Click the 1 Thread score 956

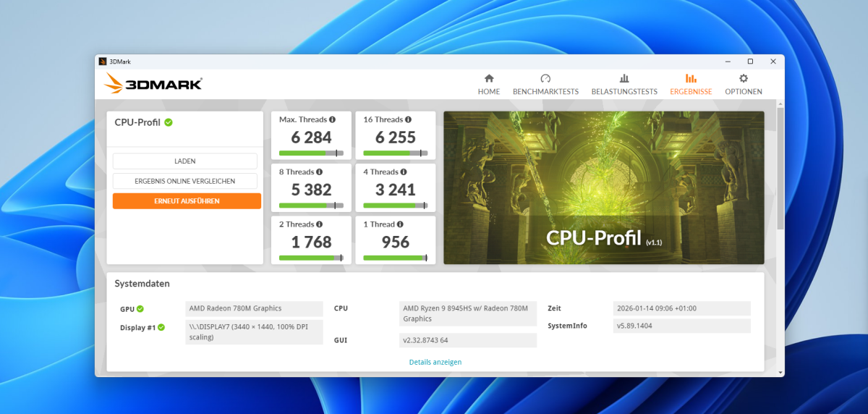click(396, 242)
